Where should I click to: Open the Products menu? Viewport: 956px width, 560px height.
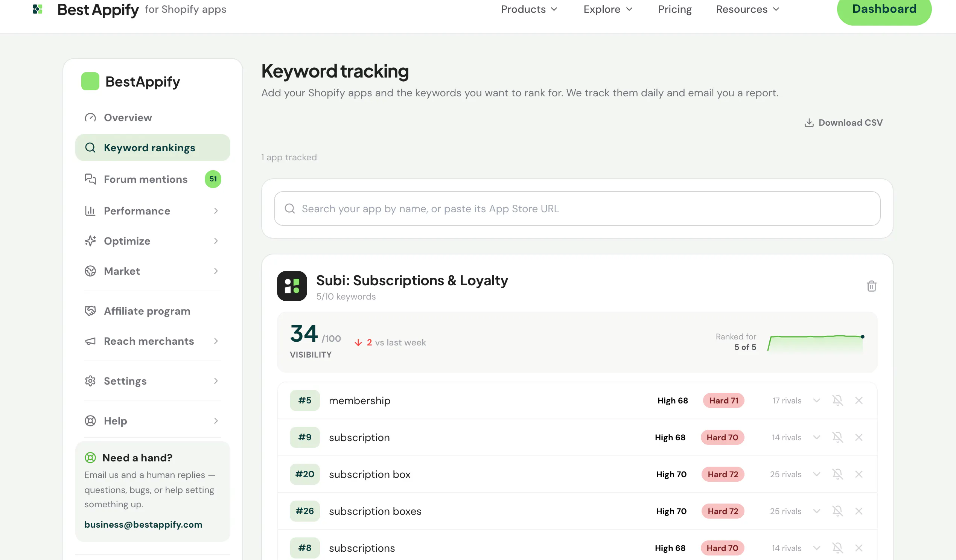click(529, 9)
